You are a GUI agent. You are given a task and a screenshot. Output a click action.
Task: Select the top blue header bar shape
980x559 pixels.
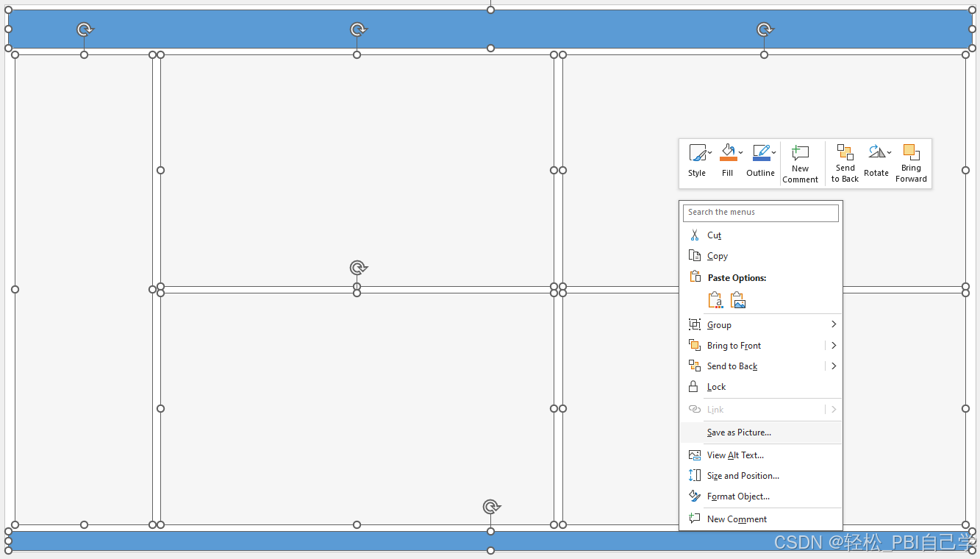click(490, 29)
